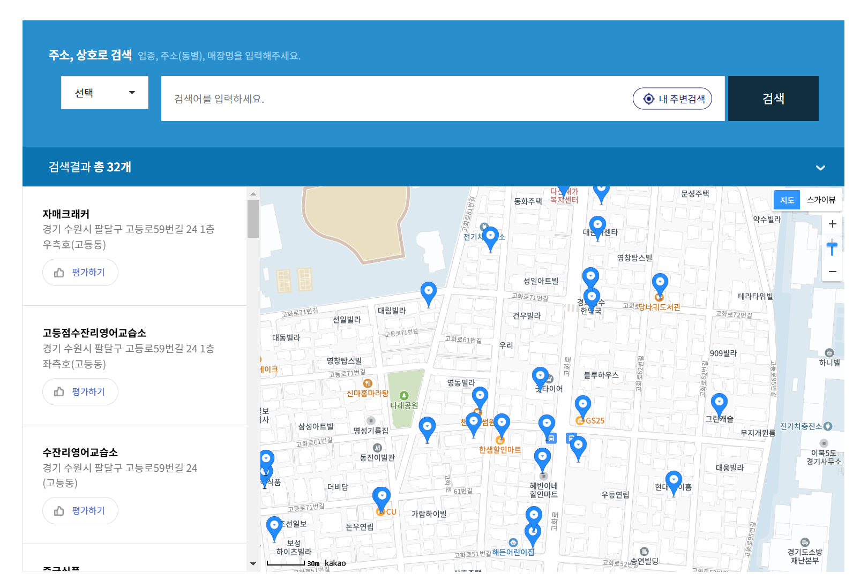Collapse the search results header chevron
The image size is (868, 588).
pyautogui.click(x=820, y=168)
